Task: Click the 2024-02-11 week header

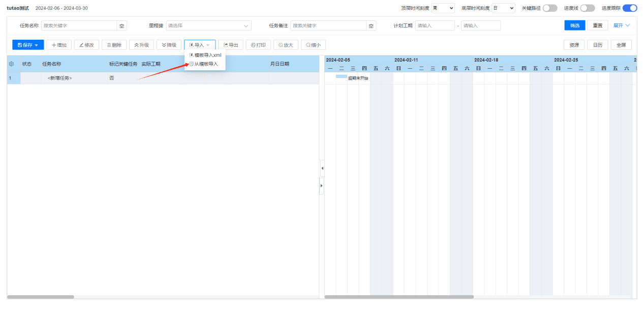Action: [x=406, y=60]
